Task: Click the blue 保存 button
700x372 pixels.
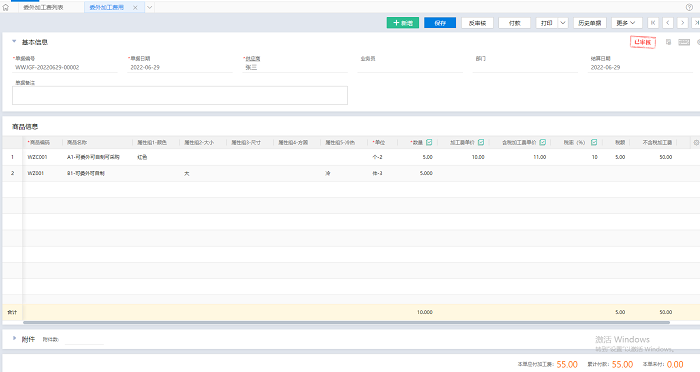Action: [x=440, y=23]
